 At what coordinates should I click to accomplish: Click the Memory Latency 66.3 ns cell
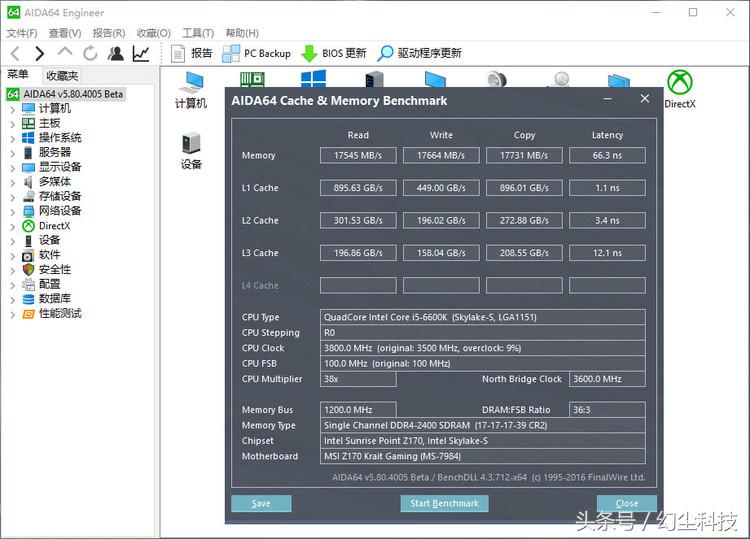607,155
